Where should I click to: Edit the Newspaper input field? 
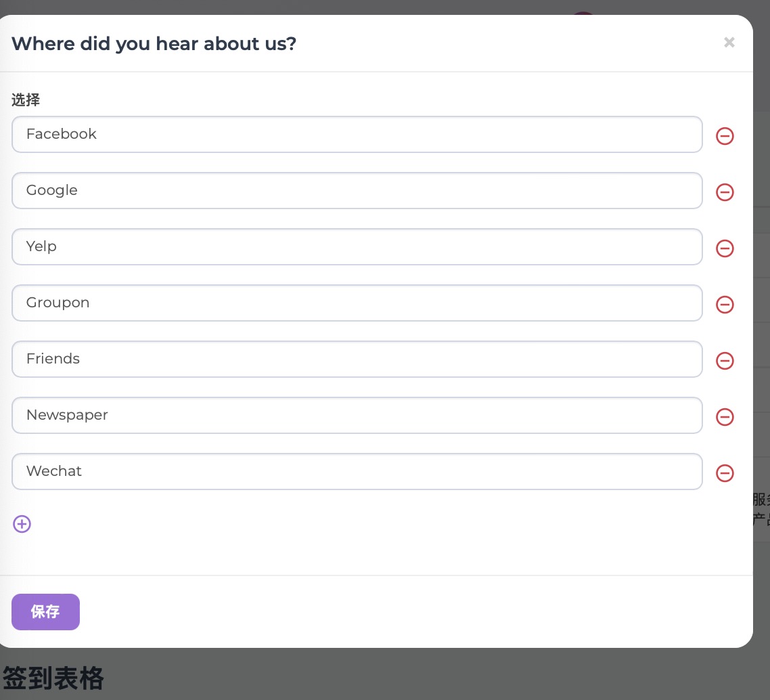(x=357, y=415)
